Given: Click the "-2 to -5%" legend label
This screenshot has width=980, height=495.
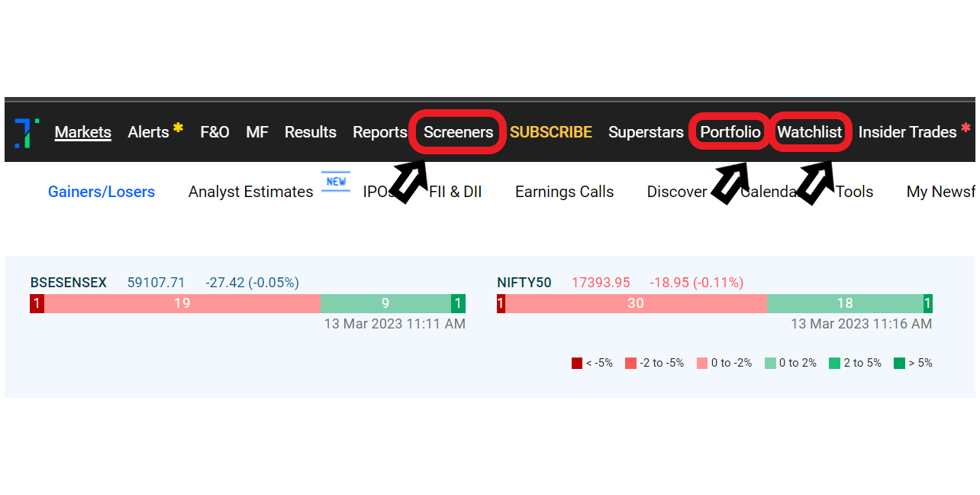Looking at the screenshot, I should click(662, 363).
